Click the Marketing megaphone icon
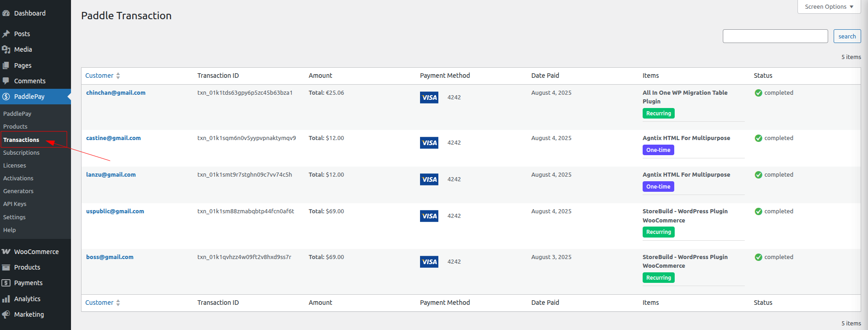Screen dimensions: 868x330 click(6, 314)
